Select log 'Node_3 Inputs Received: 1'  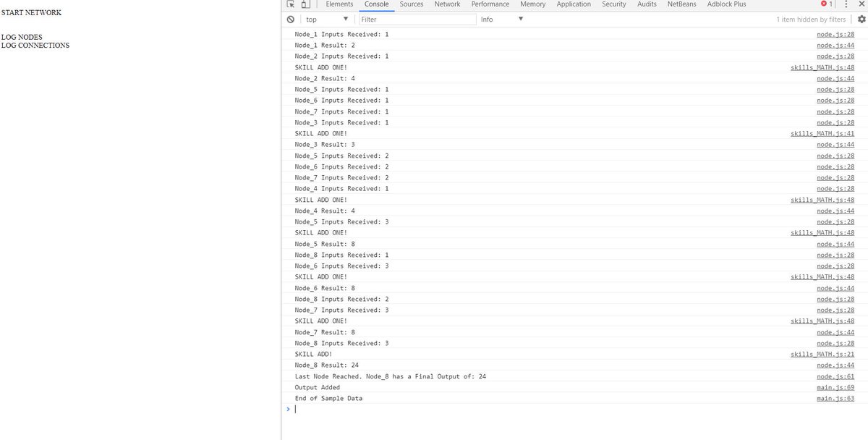coord(341,122)
